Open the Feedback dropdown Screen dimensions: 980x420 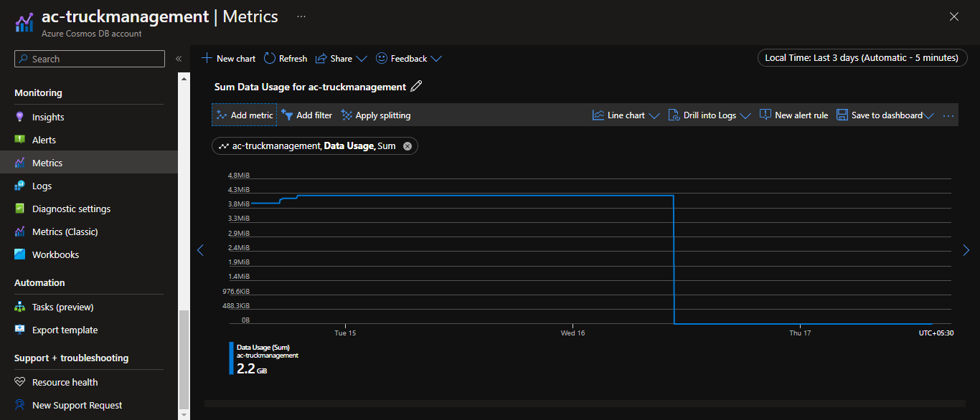point(409,59)
